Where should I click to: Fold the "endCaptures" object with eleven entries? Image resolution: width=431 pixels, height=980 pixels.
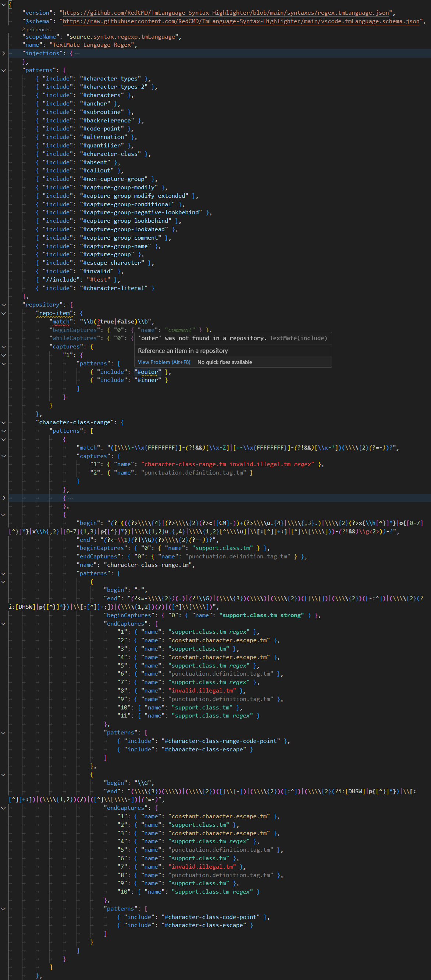click(x=4, y=623)
